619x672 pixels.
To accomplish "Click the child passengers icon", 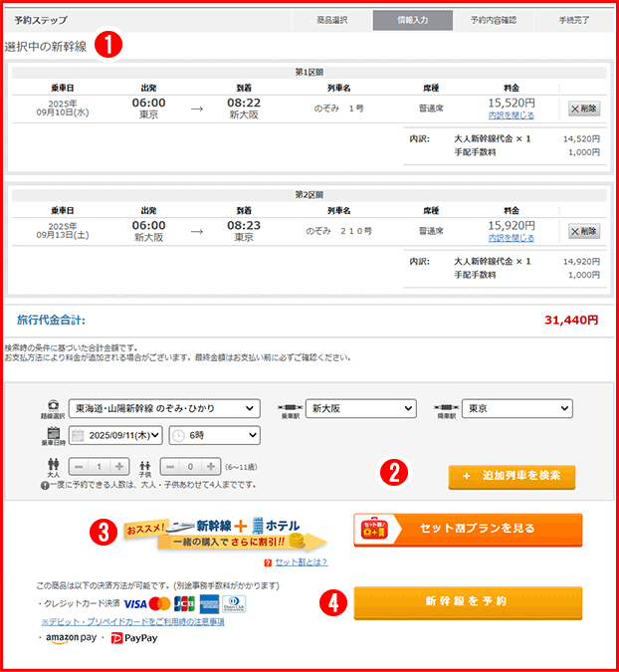I will [x=145, y=466].
